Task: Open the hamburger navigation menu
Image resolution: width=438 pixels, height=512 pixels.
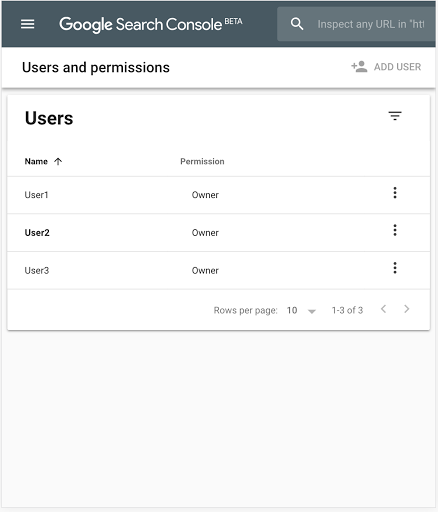Action: click(28, 24)
